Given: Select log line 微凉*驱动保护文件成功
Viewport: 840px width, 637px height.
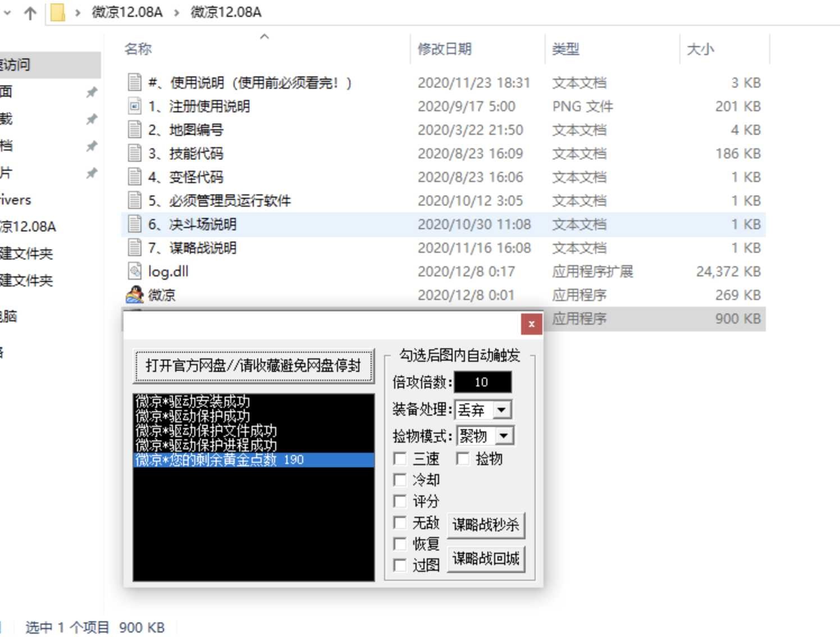Looking at the screenshot, I should tap(206, 431).
